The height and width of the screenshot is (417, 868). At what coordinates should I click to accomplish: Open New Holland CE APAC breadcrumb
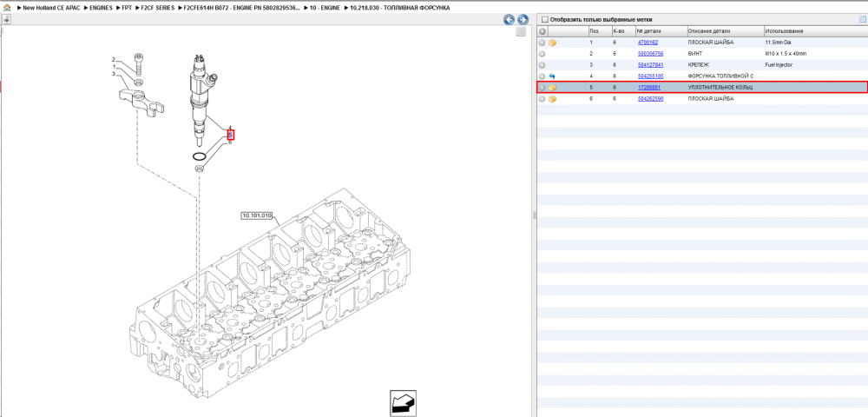(x=52, y=9)
